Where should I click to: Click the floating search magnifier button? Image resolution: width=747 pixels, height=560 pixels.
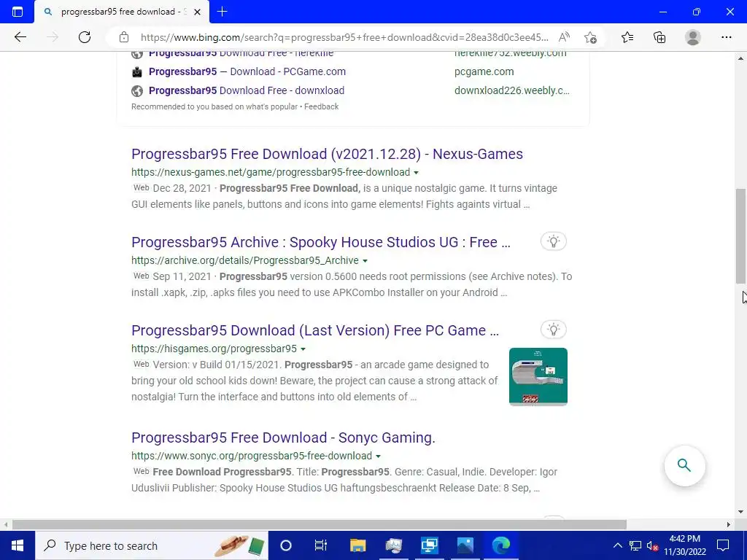[684, 465]
